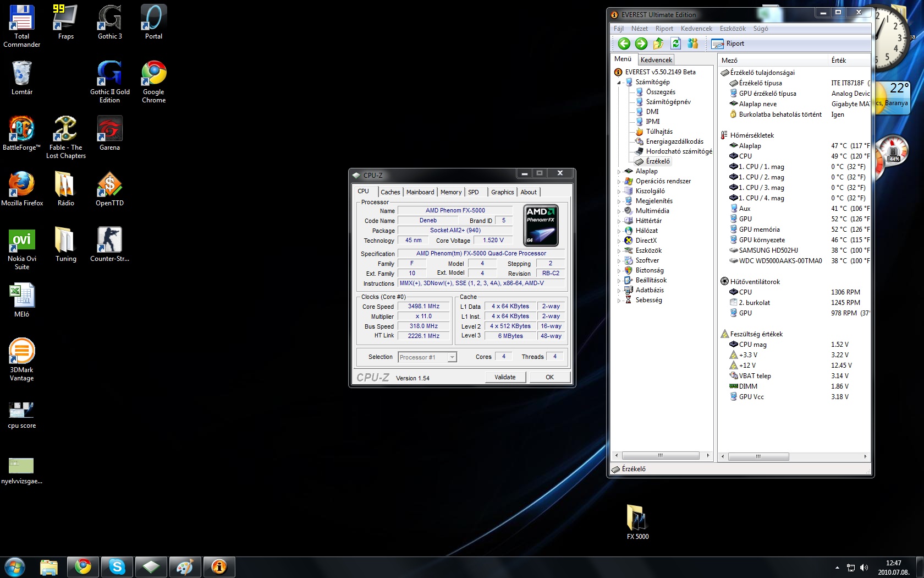Select the Túlhajtás tree item
Viewport: 924px width, 578px height.
pos(659,132)
